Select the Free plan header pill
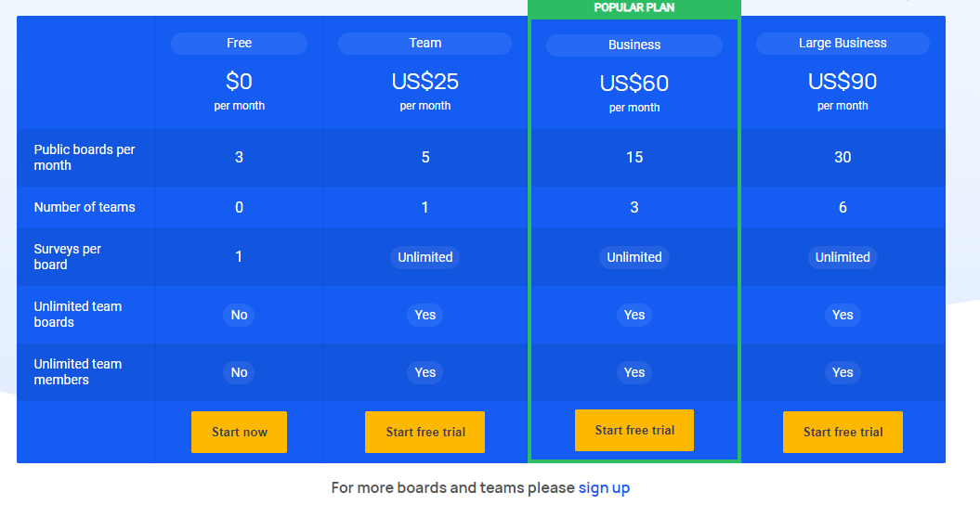The width and height of the screenshot is (980, 531). (239, 44)
